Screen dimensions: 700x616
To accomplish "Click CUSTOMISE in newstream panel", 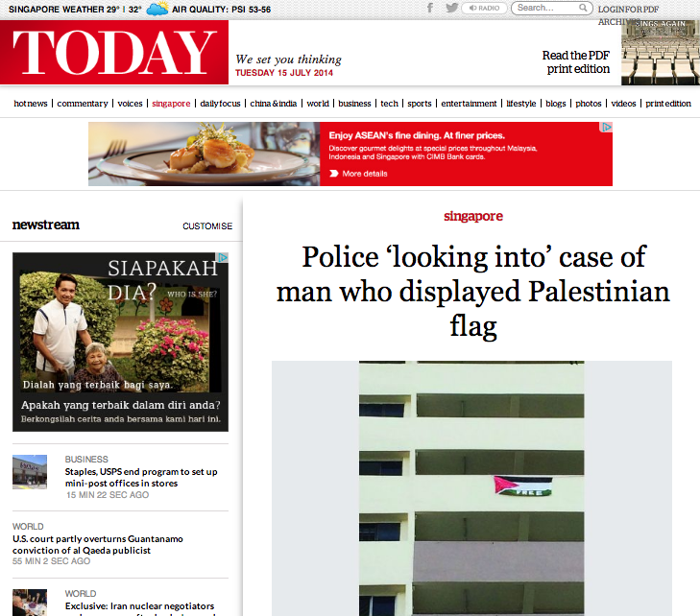I will (207, 226).
